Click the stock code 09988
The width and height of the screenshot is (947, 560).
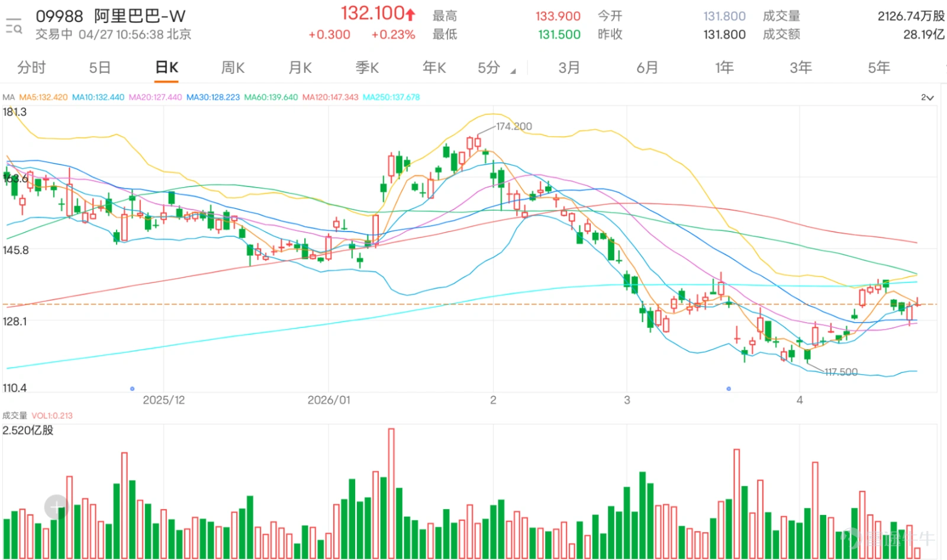point(59,15)
